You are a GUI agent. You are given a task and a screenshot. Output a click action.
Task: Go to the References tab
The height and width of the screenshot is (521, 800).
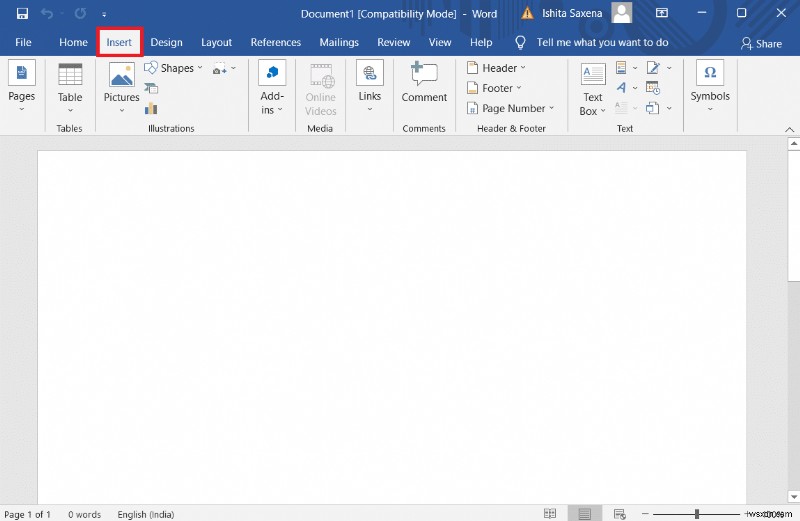pyautogui.click(x=276, y=42)
